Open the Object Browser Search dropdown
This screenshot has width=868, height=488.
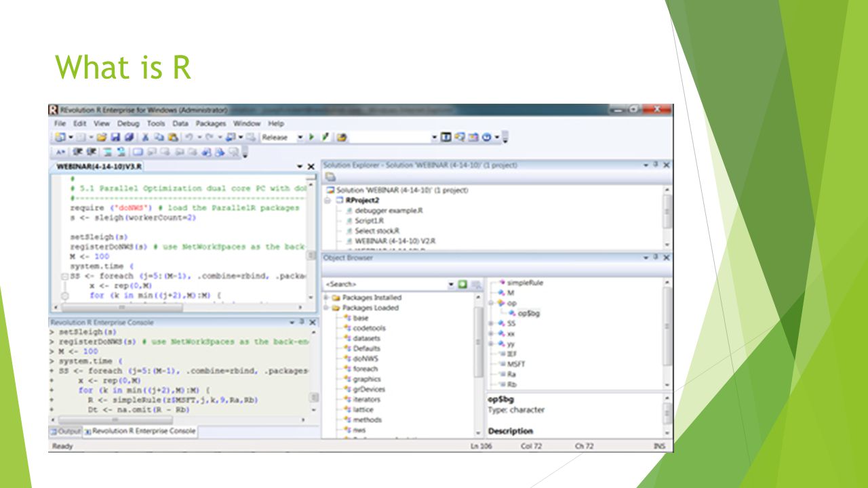point(451,284)
